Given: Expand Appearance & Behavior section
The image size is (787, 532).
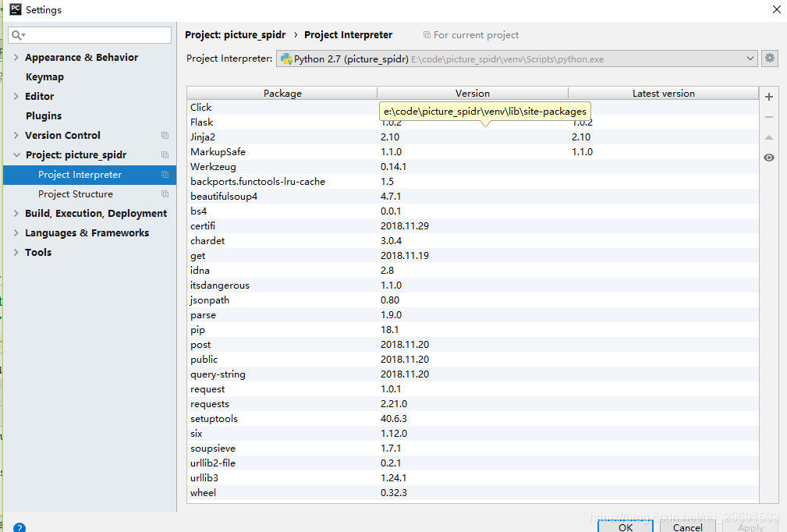Looking at the screenshot, I should click(16, 57).
